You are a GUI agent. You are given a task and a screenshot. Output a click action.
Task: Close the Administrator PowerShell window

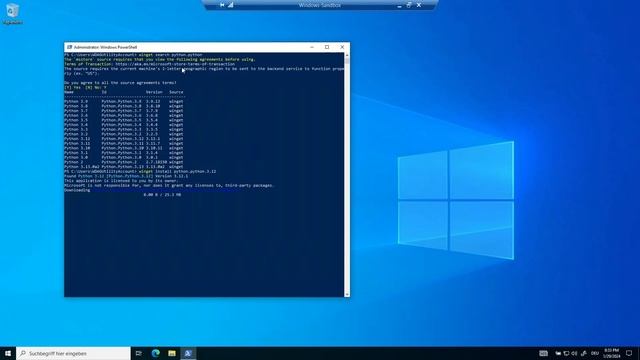[x=342, y=47]
